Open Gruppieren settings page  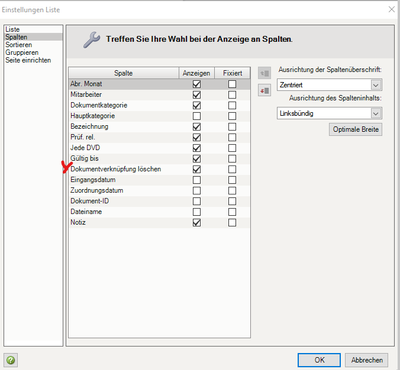22,52
